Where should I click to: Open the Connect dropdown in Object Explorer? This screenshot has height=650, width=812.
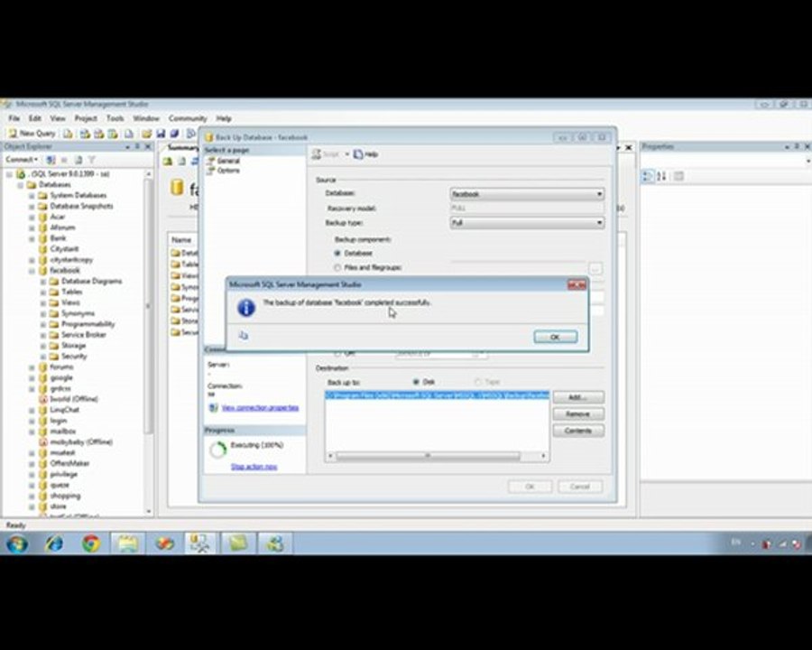(22, 160)
